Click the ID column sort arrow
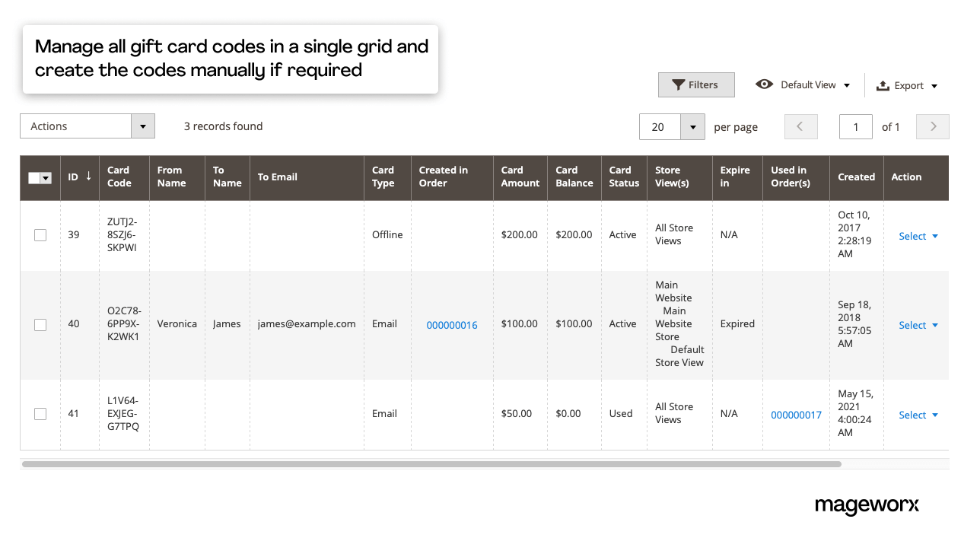Screen dimensions: 980x554 (x=88, y=177)
